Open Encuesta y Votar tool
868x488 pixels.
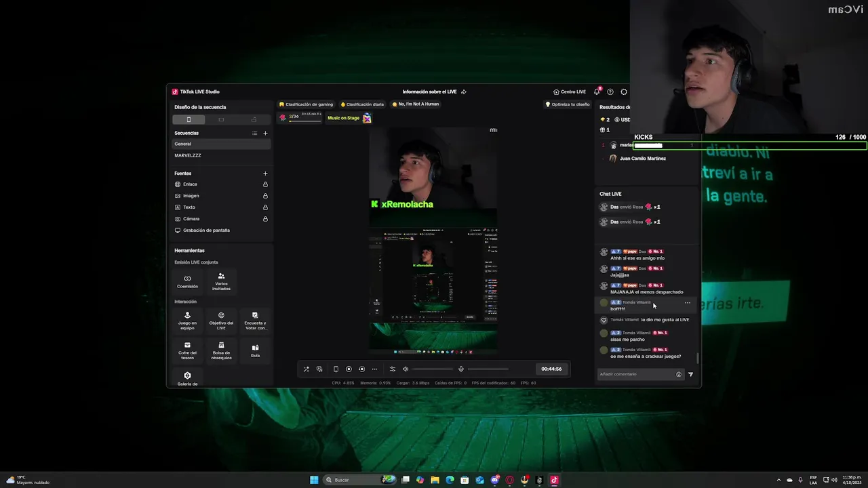(x=255, y=321)
